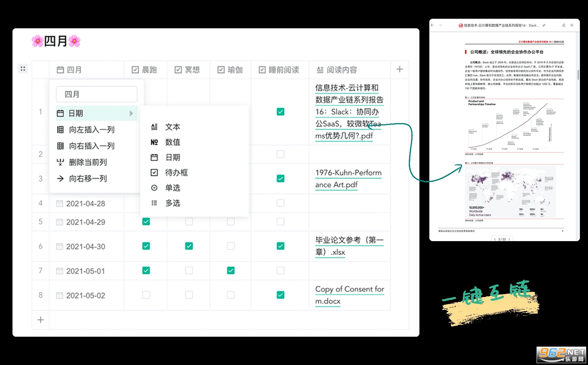Choose 单选 column type option
Screen dimensions: 588x365
tap(172, 188)
